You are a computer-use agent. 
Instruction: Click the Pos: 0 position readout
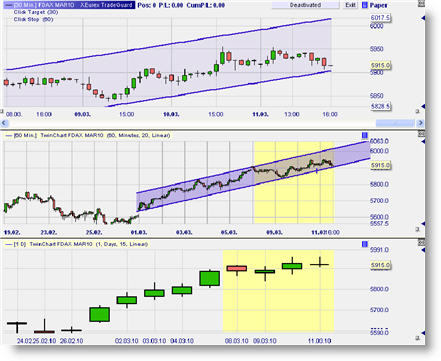[x=146, y=5]
